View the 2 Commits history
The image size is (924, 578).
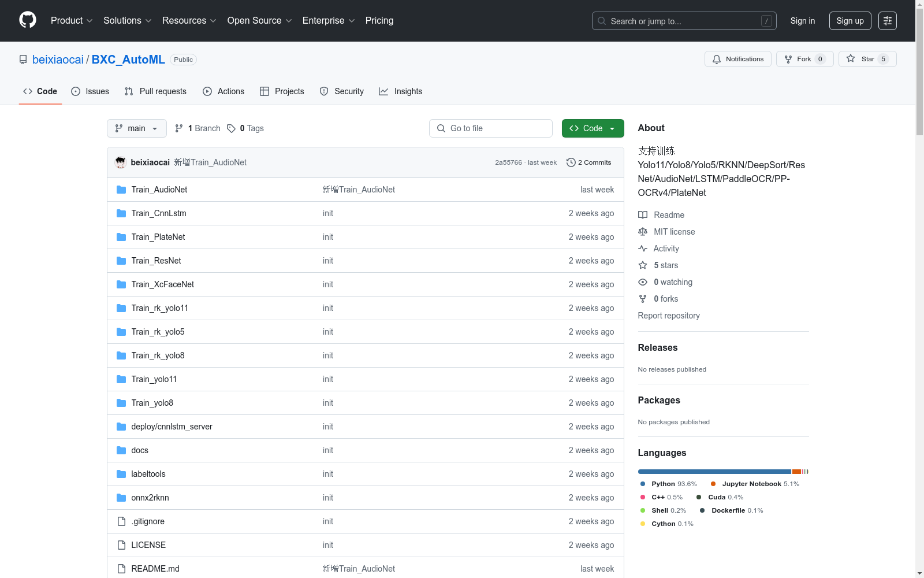[589, 162]
